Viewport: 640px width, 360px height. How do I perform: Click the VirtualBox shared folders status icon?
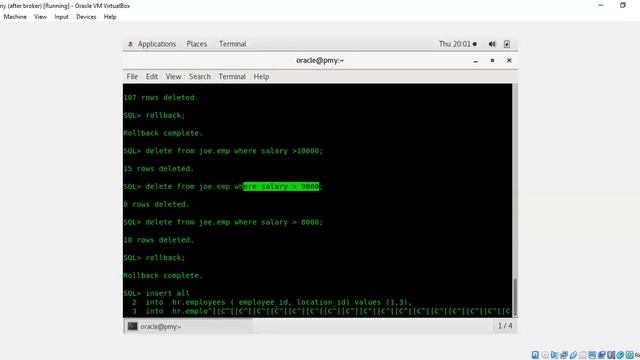(x=583, y=355)
